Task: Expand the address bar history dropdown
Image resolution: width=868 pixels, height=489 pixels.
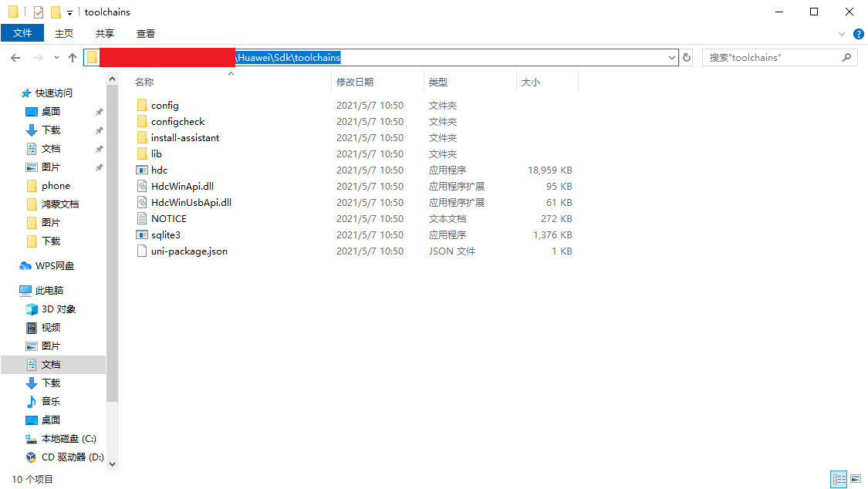Action: click(x=672, y=58)
